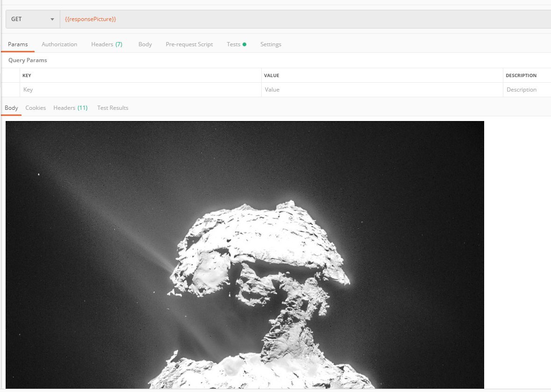The image size is (551, 392).
Task: Open the Test Results tab
Action: pyautogui.click(x=113, y=108)
